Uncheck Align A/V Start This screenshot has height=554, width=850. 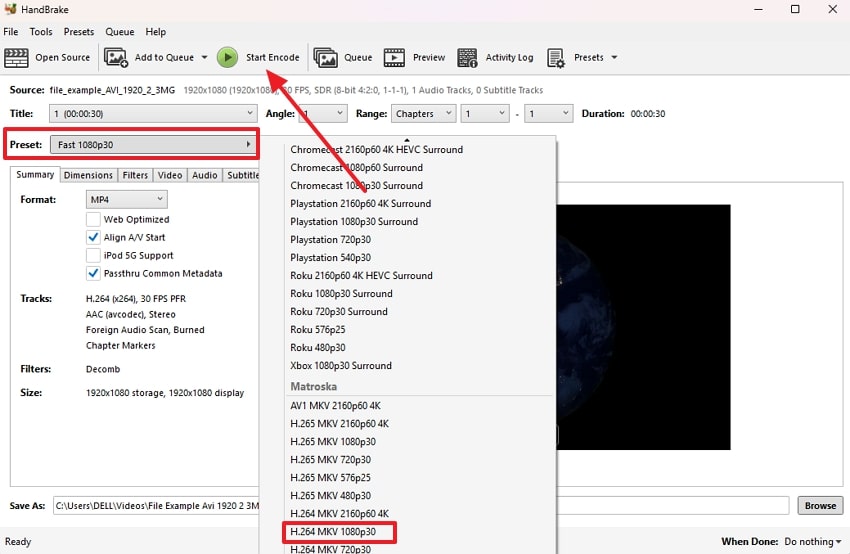click(93, 237)
